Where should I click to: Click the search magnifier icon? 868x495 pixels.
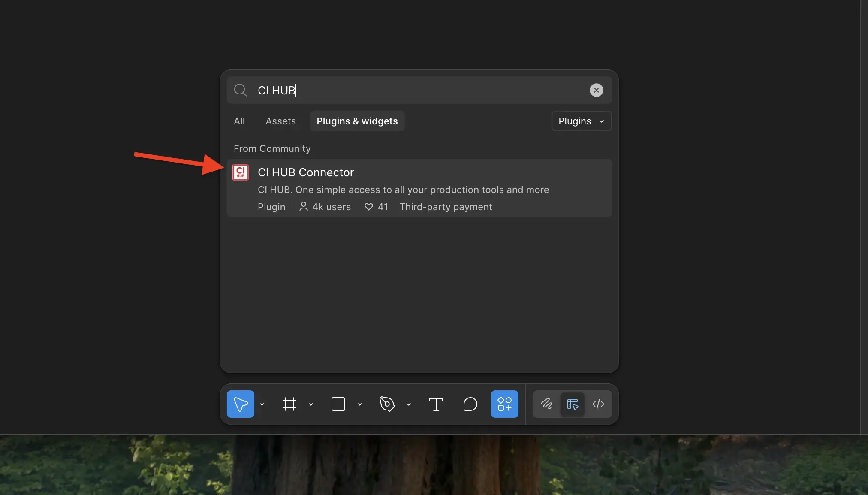click(x=240, y=90)
